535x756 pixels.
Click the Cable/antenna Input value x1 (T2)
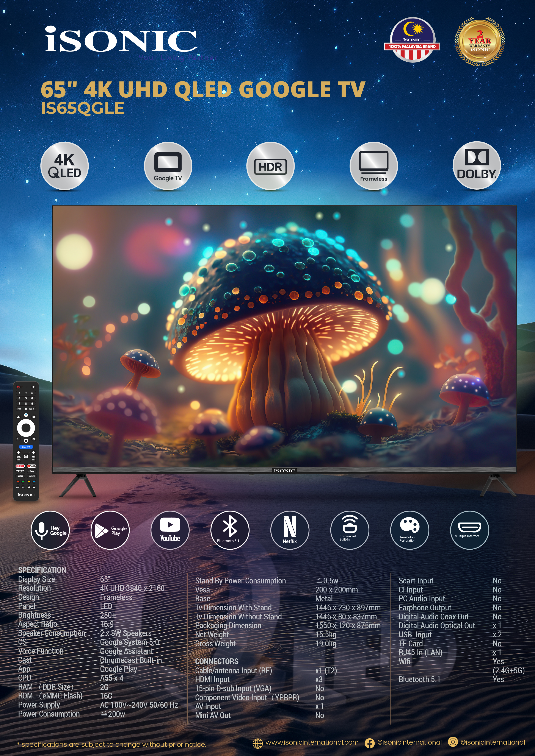pyautogui.click(x=326, y=670)
